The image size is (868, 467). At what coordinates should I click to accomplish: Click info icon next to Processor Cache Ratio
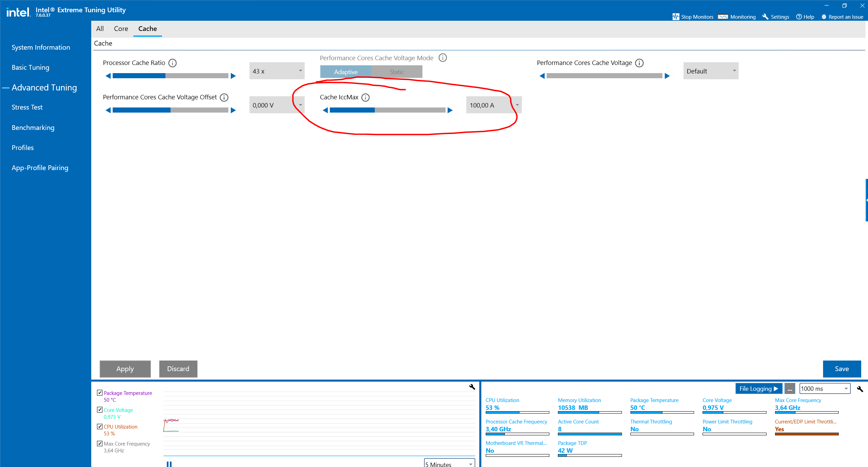173,63
